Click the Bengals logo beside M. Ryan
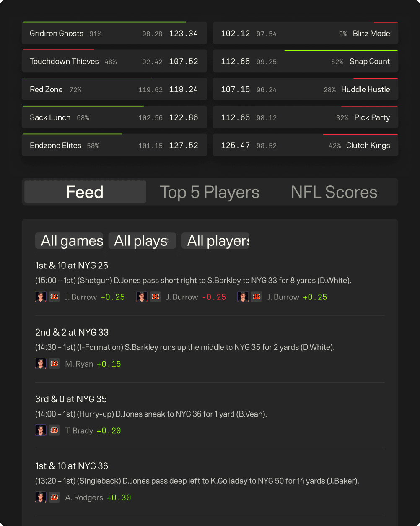This screenshot has height=526, width=420. coord(54,364)
